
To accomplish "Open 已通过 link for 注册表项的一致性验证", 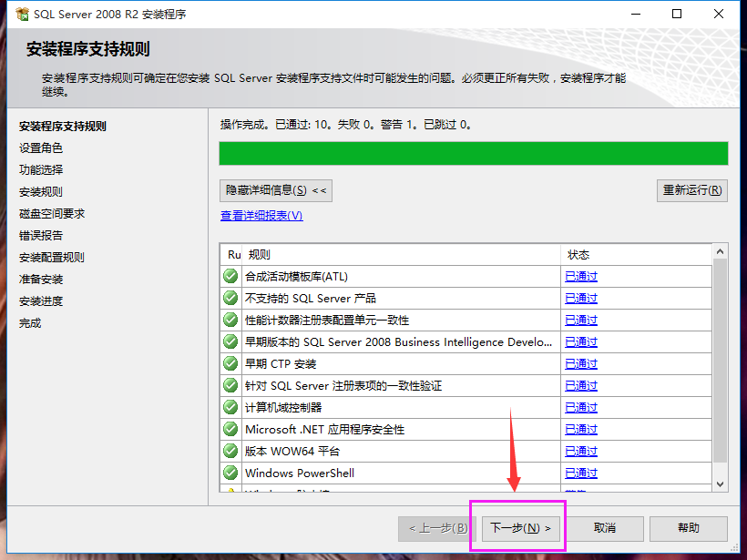I will (x=580, y=386).
